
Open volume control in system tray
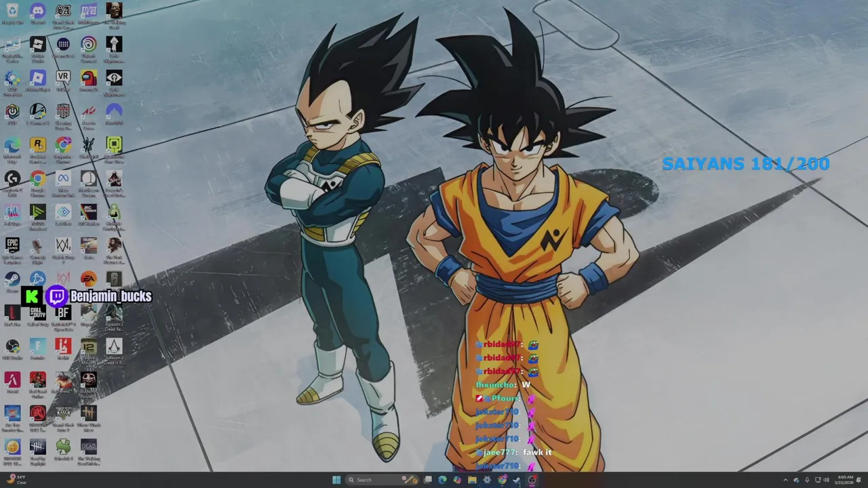(x=826, y=480)
